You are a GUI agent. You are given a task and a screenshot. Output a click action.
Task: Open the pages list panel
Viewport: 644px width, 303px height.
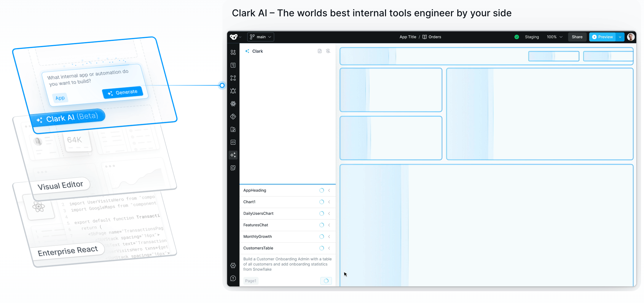[233, 65]
